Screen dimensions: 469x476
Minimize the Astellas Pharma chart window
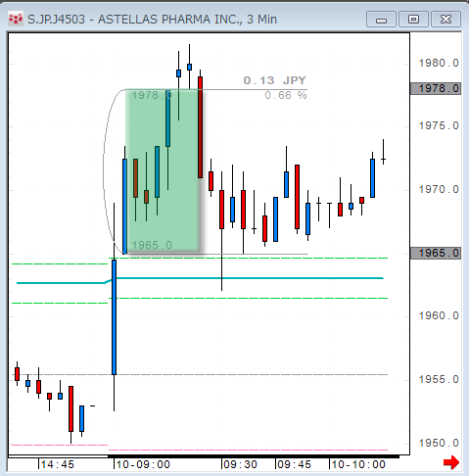click(x=381, y=20)
